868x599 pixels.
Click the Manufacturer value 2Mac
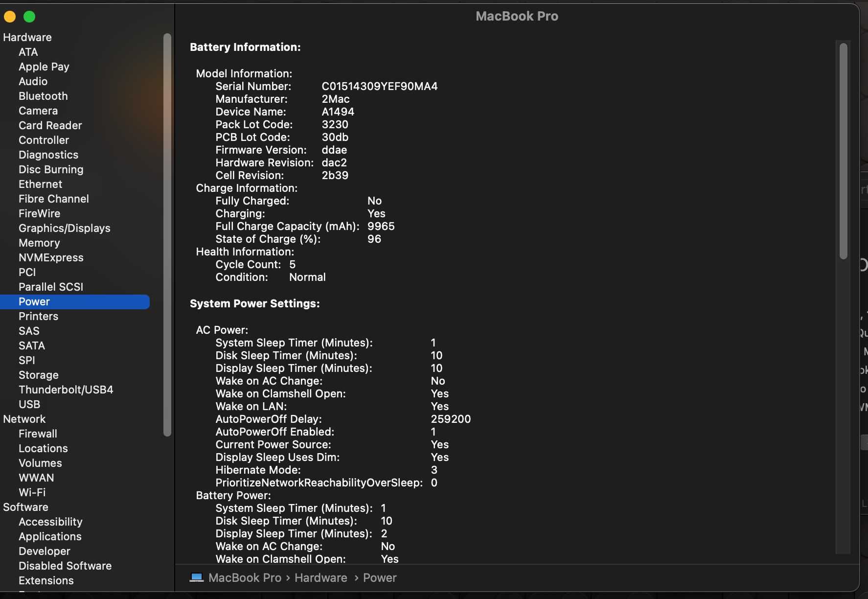[x=336, y=99]
